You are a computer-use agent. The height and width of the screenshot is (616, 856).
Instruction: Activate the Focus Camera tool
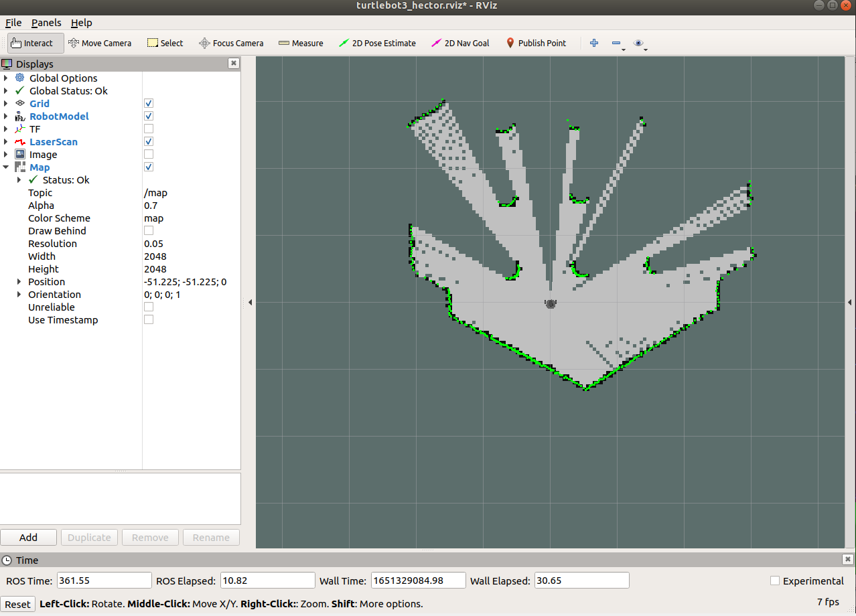coord(231,43)
